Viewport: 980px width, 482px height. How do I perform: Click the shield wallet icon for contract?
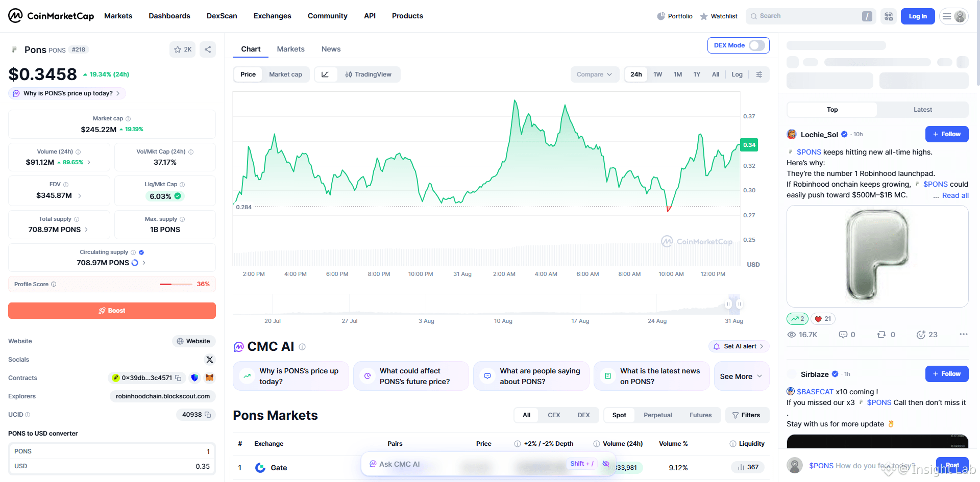tap(194, 378)
